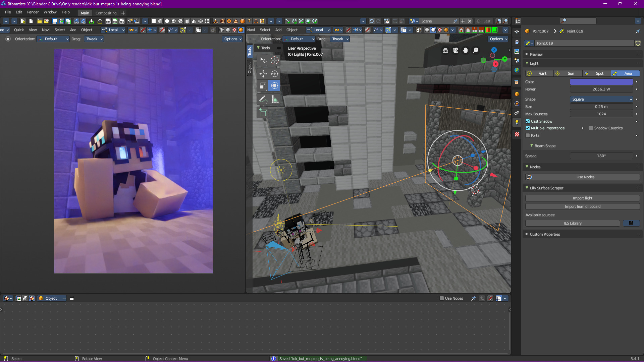This screenshot has width=644, height=362.
Task: Expand the Preview panel
Action: (536, 54)
